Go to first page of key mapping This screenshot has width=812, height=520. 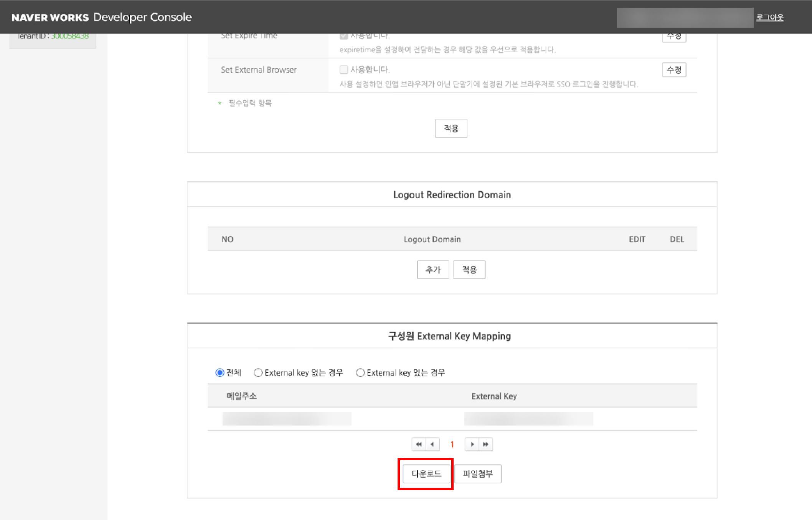pos(419,444)
